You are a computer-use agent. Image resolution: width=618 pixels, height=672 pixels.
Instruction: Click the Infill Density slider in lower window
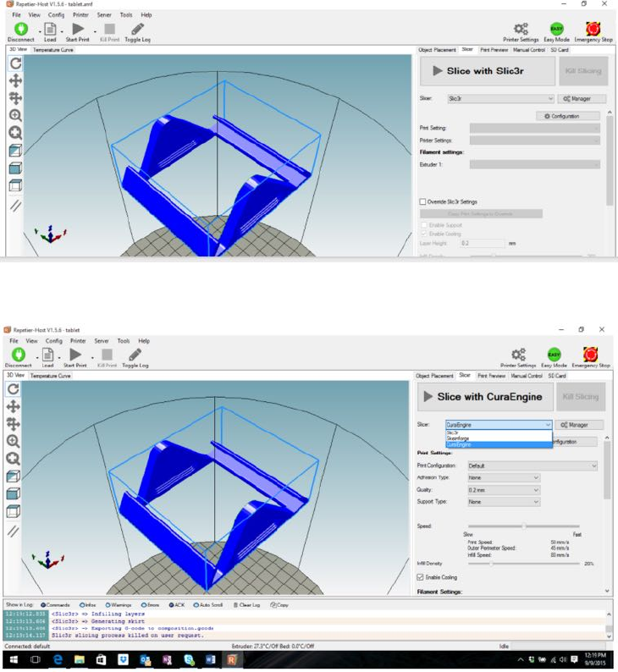524,564
